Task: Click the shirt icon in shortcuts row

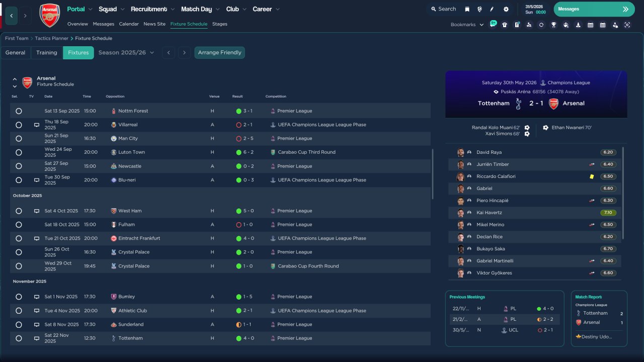Action: [x=505, y=25]
